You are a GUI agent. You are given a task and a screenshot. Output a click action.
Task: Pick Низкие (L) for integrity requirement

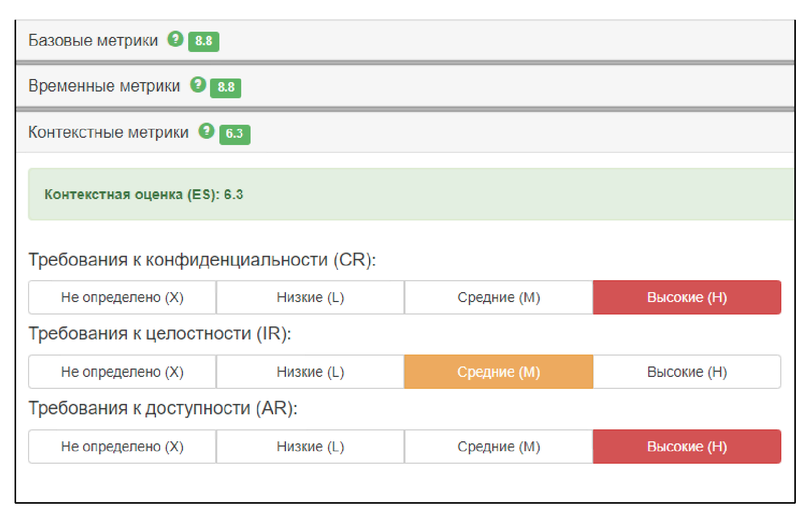(310, 372)
